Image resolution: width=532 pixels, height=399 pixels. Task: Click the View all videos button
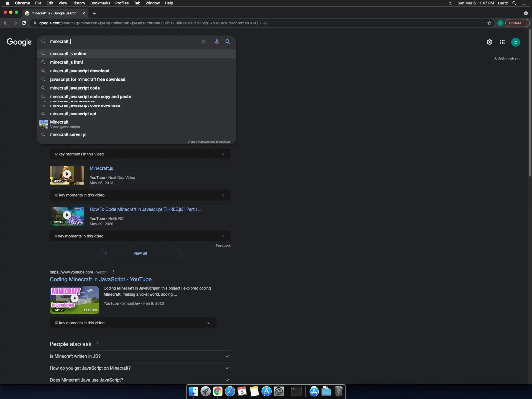click(x=140, y=253)
